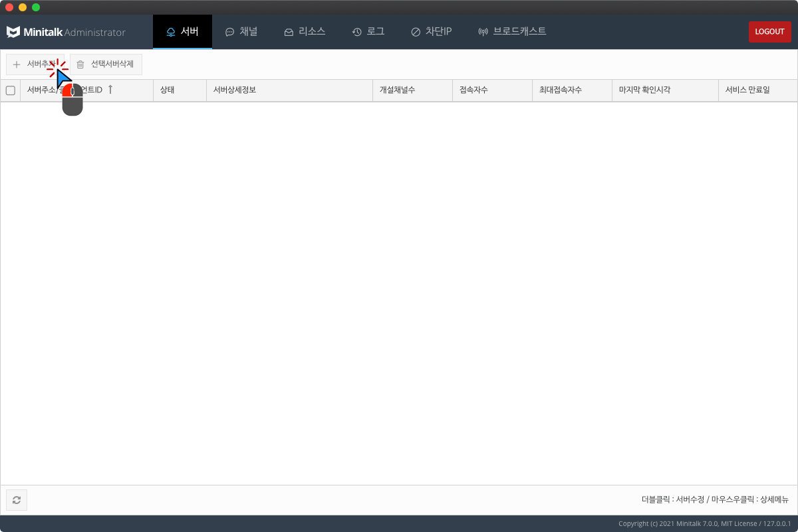Click the refresh icon at bottom left

point(17,500)
